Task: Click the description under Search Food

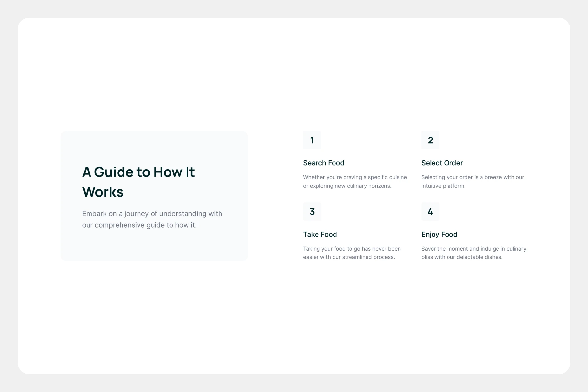Action: point(355,181)
